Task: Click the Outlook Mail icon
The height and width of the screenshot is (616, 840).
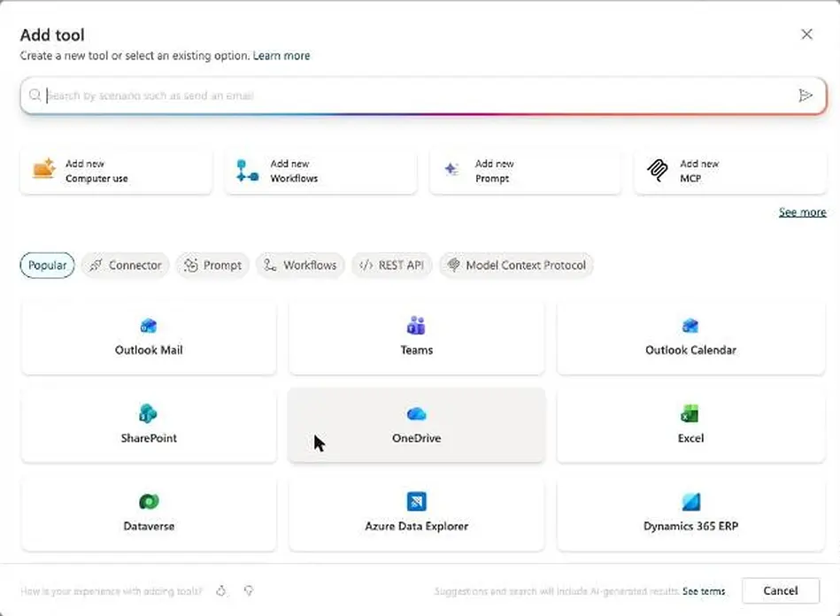Action: (149, 325)
